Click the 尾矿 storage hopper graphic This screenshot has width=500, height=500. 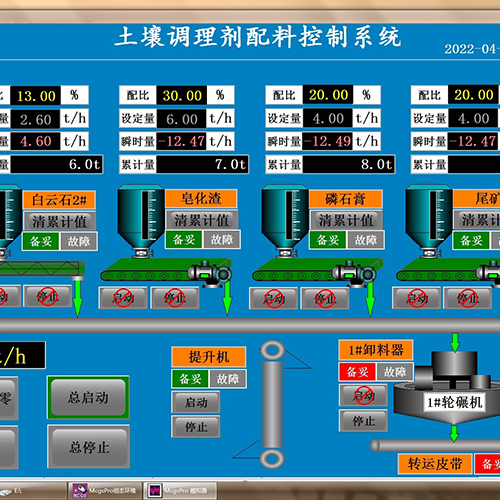pyautogui.click(x=429, y=221)
